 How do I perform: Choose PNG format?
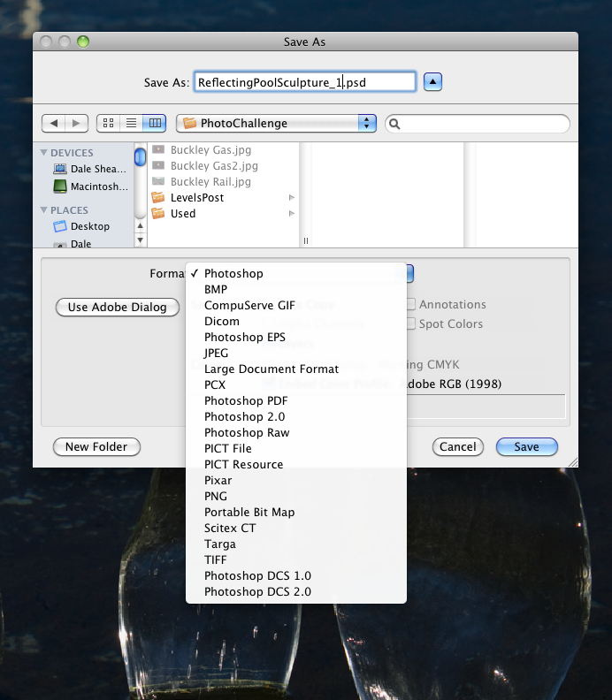click(x=295, y=497)
